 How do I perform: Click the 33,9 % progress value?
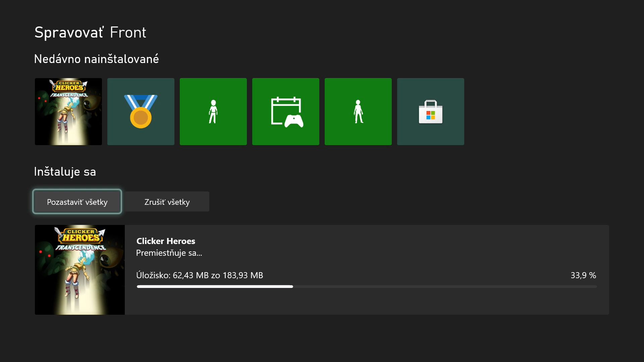[x=583, y=275]
